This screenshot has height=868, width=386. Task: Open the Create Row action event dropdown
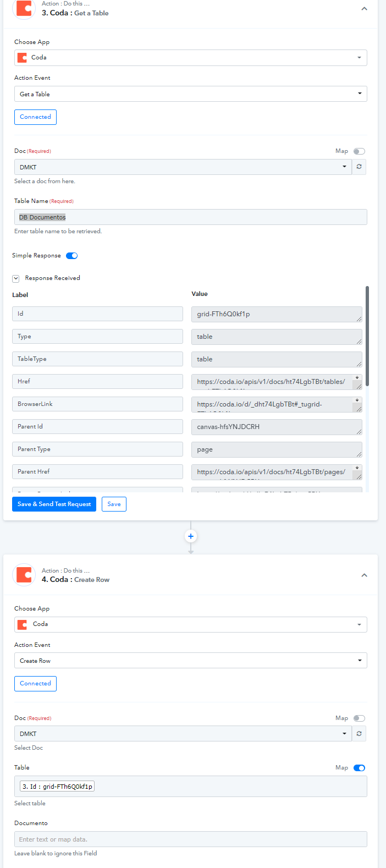(190, 661)
